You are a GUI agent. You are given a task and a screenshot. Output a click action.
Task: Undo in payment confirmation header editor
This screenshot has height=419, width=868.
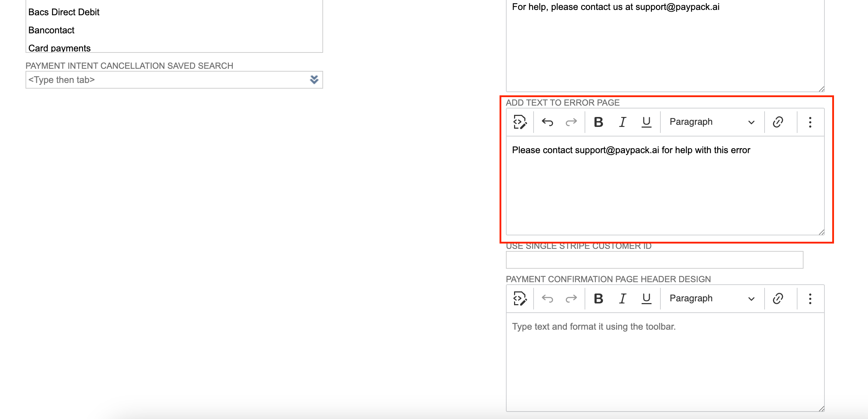pyautogui.click(x=547, y=298)
